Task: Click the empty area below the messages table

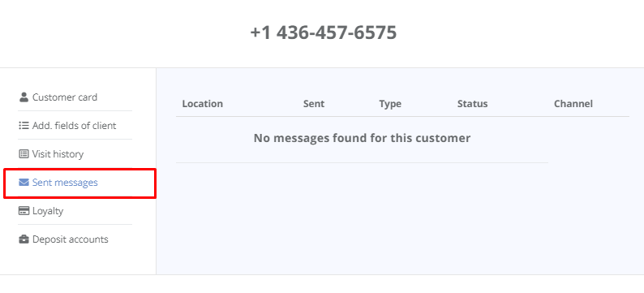Action: pos(400,218)
